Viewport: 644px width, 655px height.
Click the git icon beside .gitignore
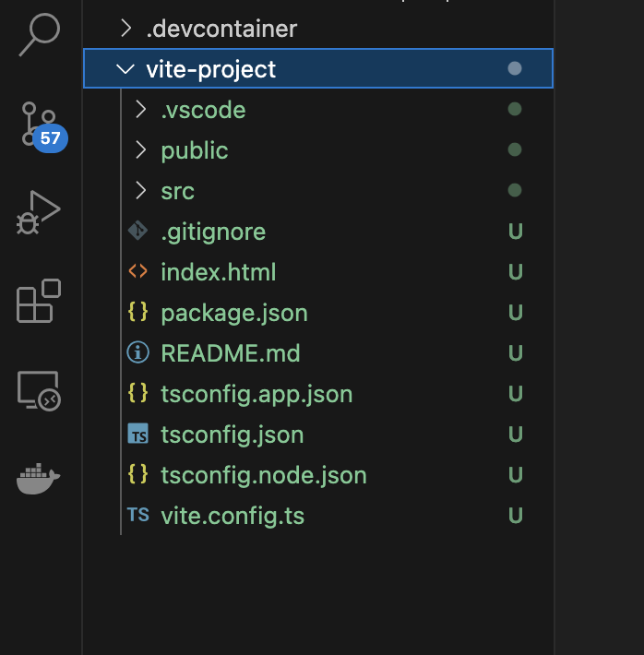click(137, 231)
